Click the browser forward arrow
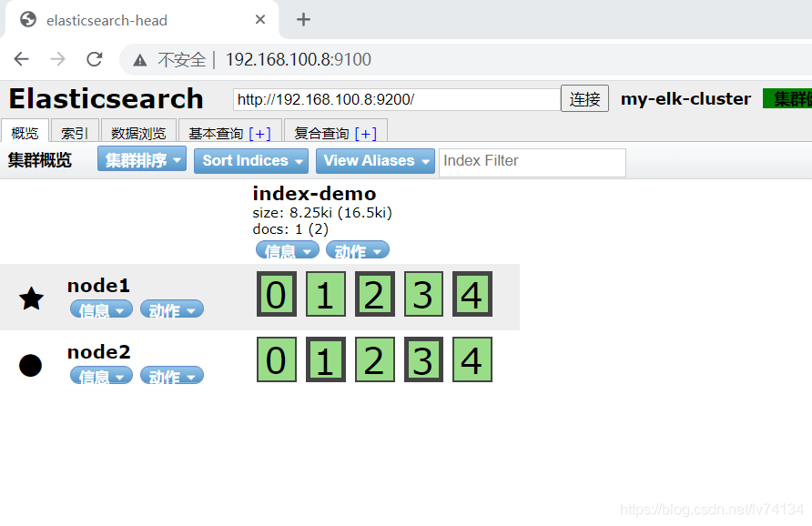812x526 pixels. click(x=57, y=59)
